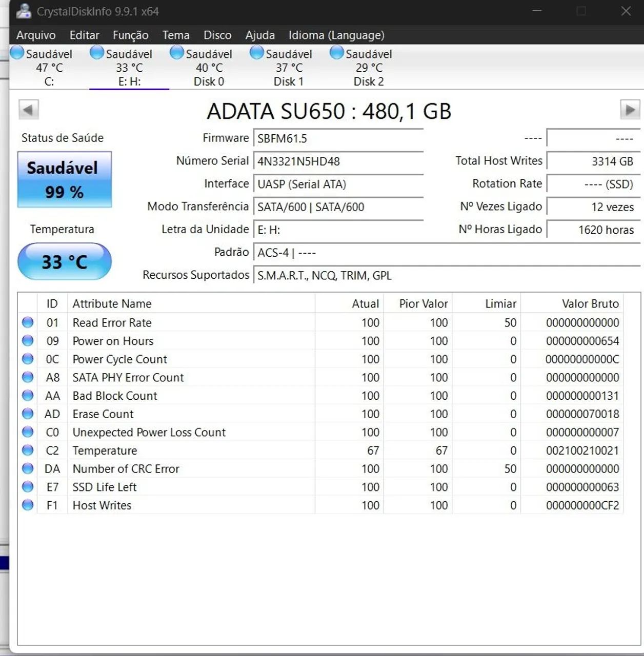The image size is (644, 656).
Task: Click the Pior Valor column header
Action: coord(418,303)
